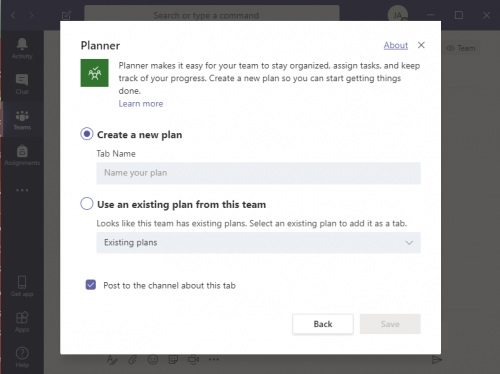
Task: Open the About link
Action: tap(396, 45)
